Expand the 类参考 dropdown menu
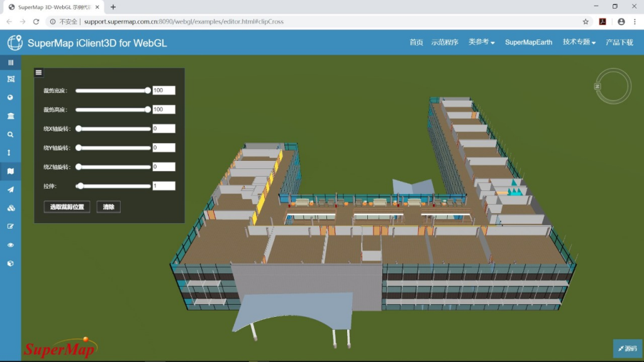The image size is (644, 362). [481, 42]
